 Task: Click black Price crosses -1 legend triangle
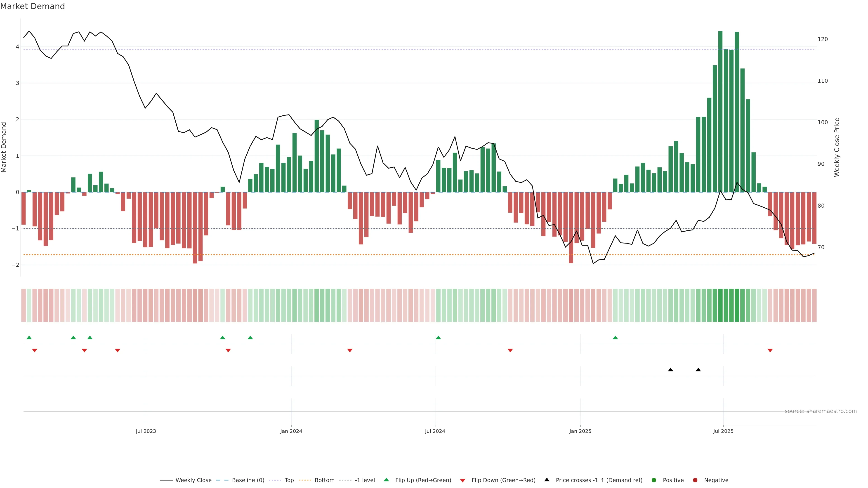click(x=547, y=480)
